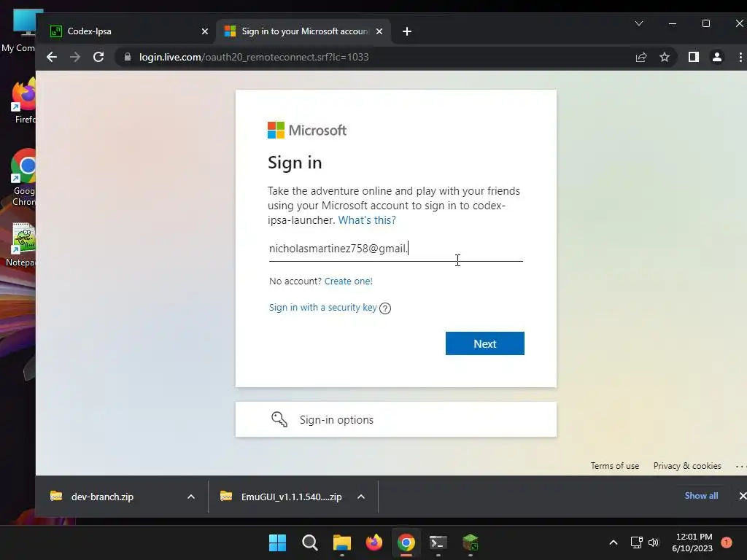Click the volume speaker tray icon

click(x=654, y=542)
